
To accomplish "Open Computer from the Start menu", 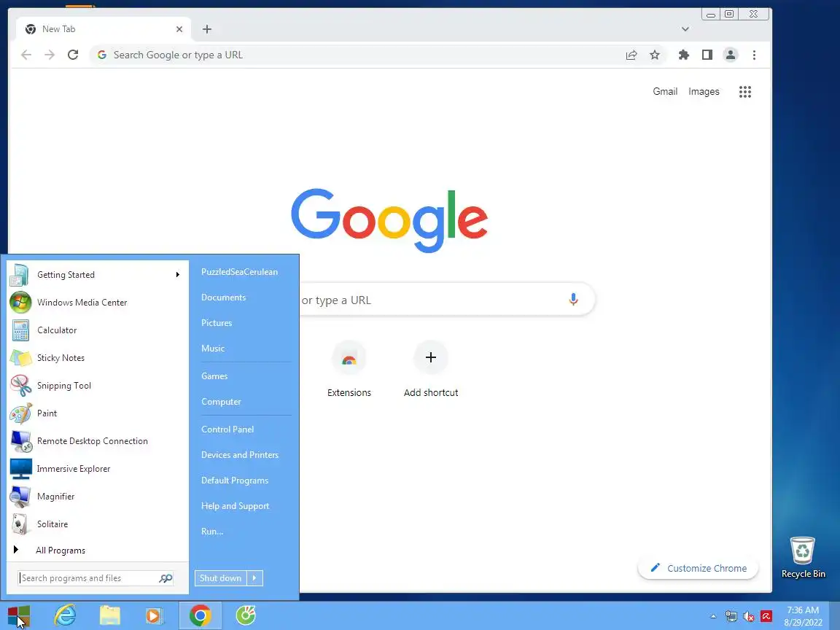I will (x=221, y=402).
